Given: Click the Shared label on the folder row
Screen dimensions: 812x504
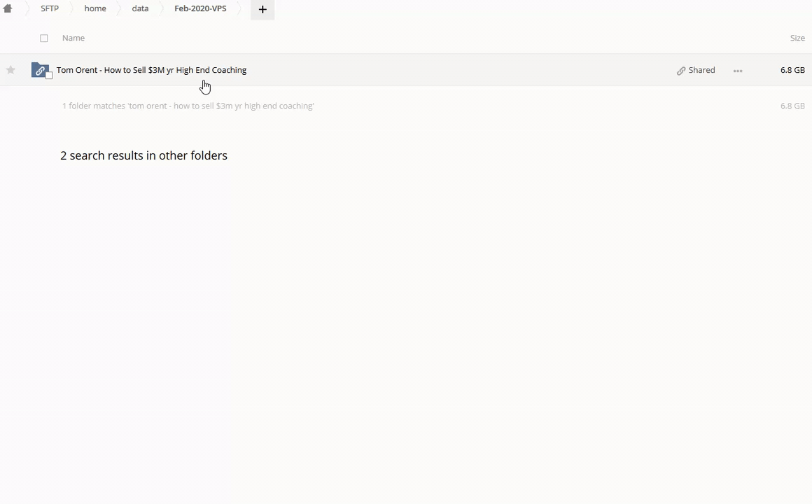Looking at the screenshot, I should point(701,70).
